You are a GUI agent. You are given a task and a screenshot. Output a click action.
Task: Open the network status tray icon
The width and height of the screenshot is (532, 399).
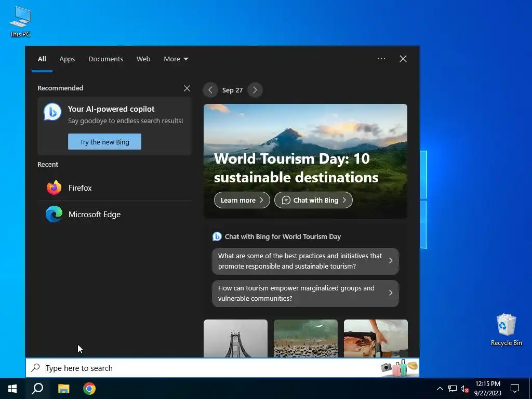453,389
